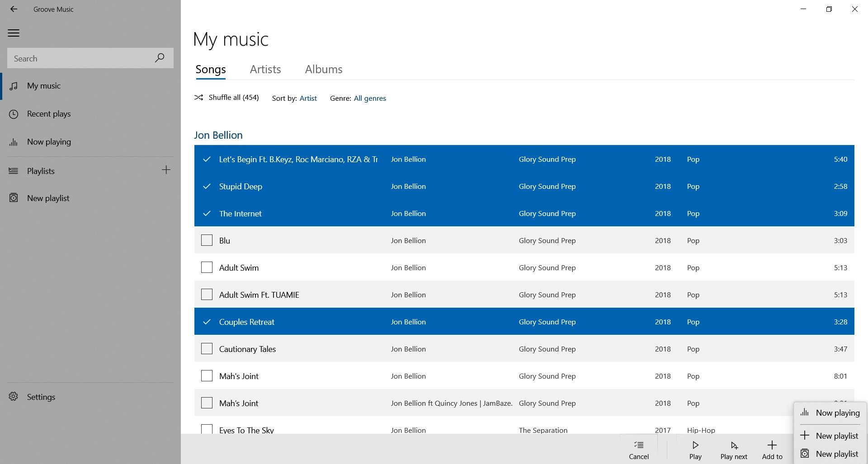The height and width of the screenshot is (464, 868).
Task: Click the Couples Retreat song title
Action: [x=246, y=322]
